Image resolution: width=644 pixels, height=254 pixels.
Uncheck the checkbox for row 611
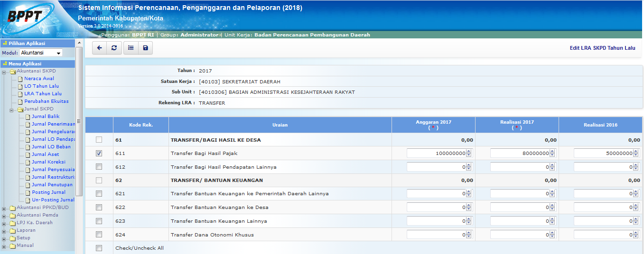coord(99,154)
